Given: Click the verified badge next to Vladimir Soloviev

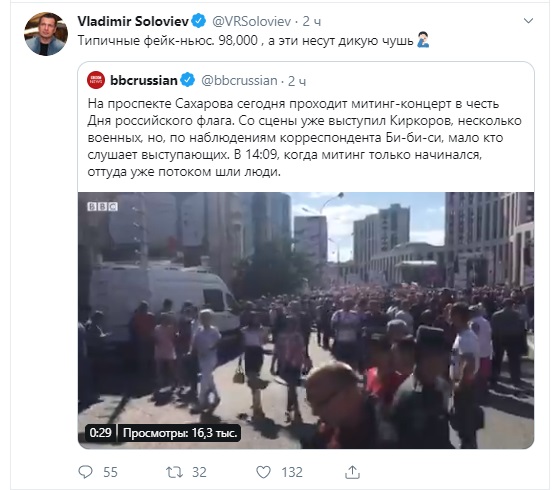Looking at the screenshot, I should [199, 21].
